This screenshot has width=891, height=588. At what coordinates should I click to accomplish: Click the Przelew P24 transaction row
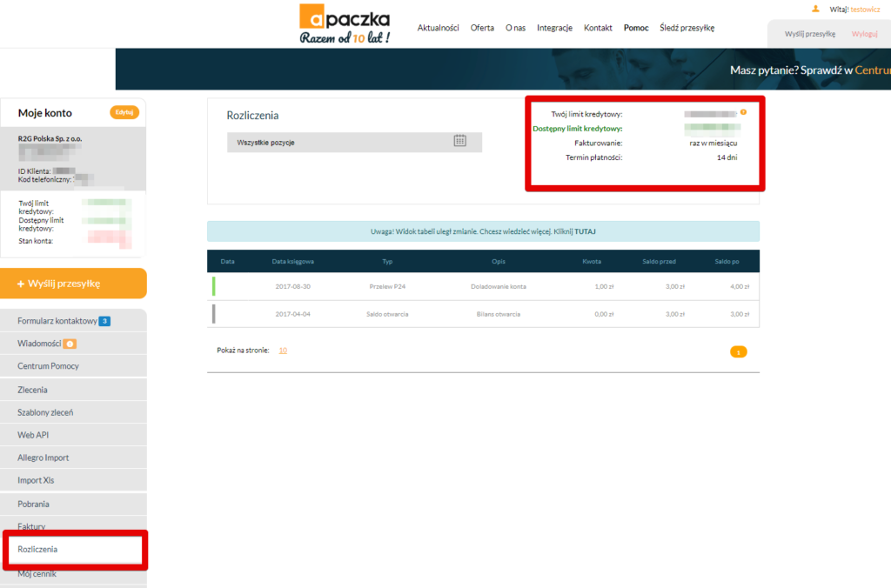(483, 286)
